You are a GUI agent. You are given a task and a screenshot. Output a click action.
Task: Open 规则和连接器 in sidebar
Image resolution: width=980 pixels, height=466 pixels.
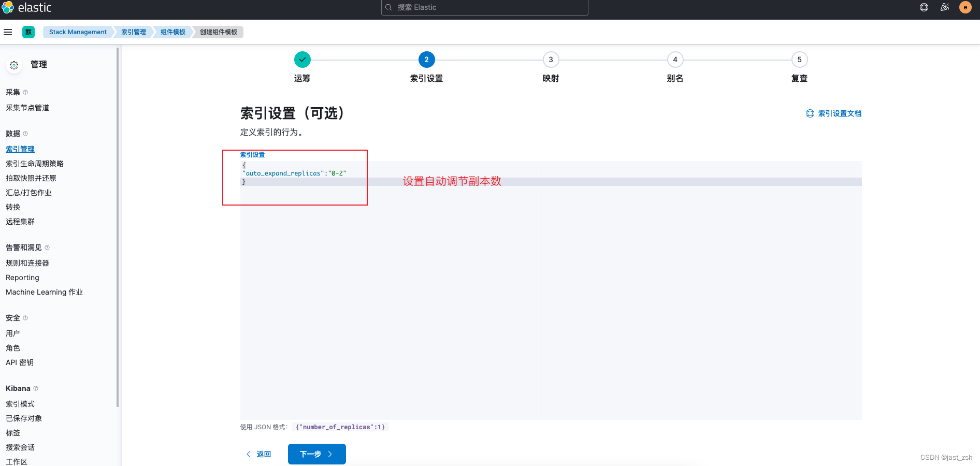pos(27,263)
